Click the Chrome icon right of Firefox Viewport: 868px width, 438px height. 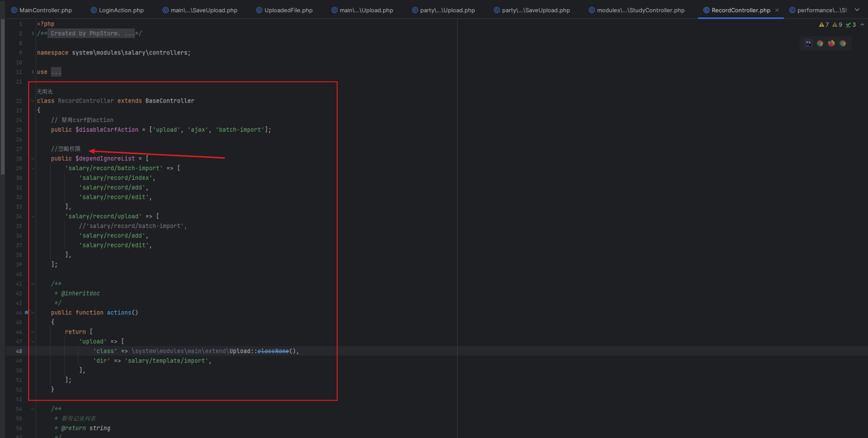(x=842, y=43)
